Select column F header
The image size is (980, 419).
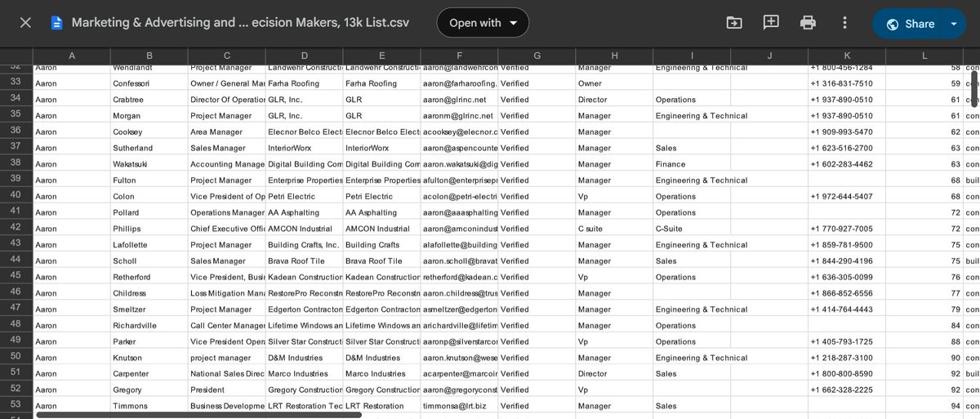tap(459, 56)
